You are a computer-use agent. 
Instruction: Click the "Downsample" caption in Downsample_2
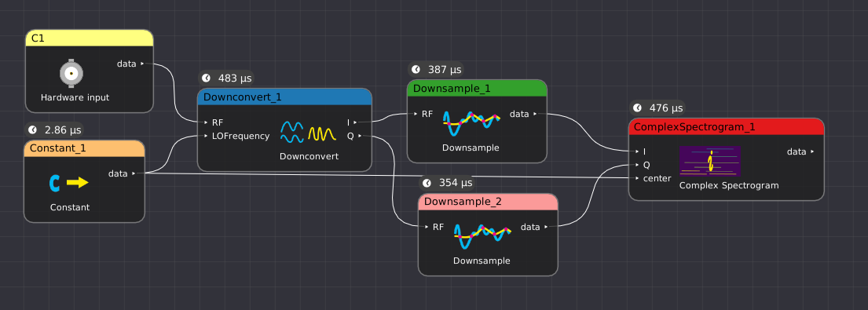click(482, 261)
